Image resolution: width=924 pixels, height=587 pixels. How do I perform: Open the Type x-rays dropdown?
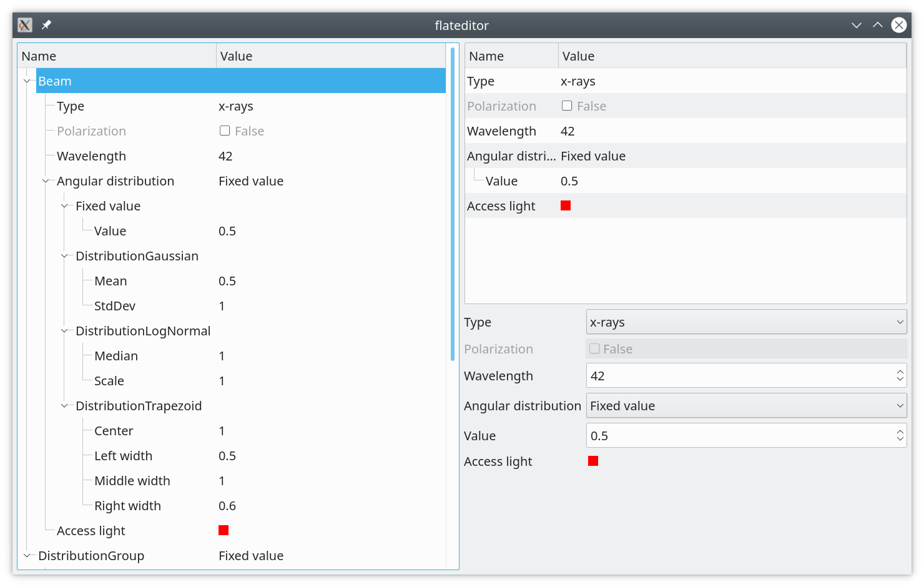point(746,322)
